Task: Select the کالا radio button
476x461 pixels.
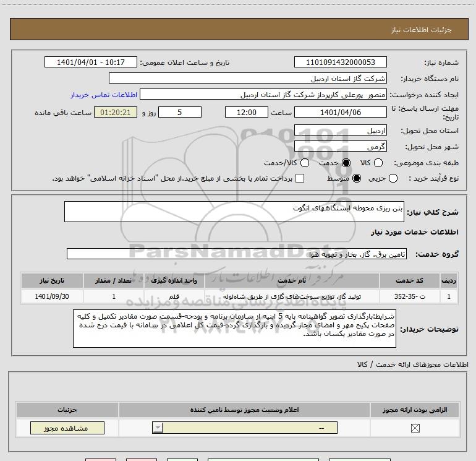Action: point(378,163)
